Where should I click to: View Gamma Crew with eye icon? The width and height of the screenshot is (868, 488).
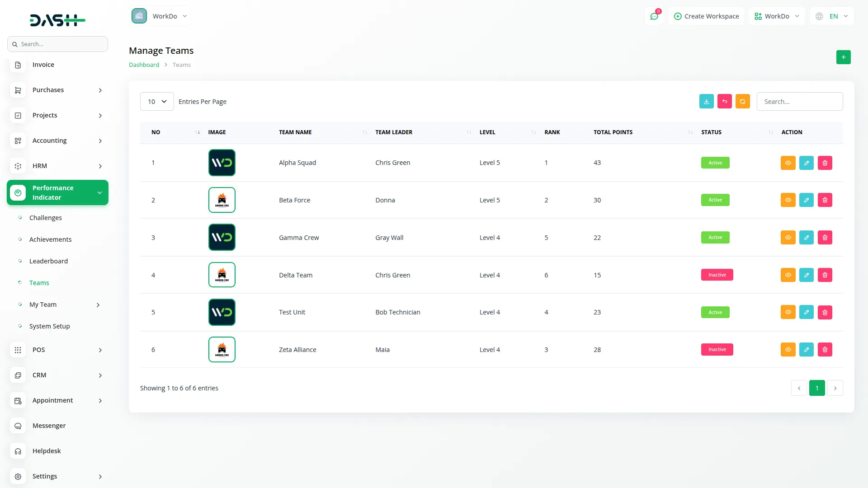pos(788,238)
